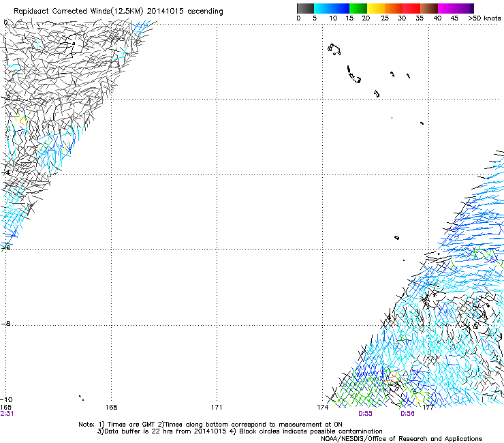Image resolution: width=504 pixels, height=443 pixels.
Task: Click the '171' longitude label
Action: coord(217,407)
